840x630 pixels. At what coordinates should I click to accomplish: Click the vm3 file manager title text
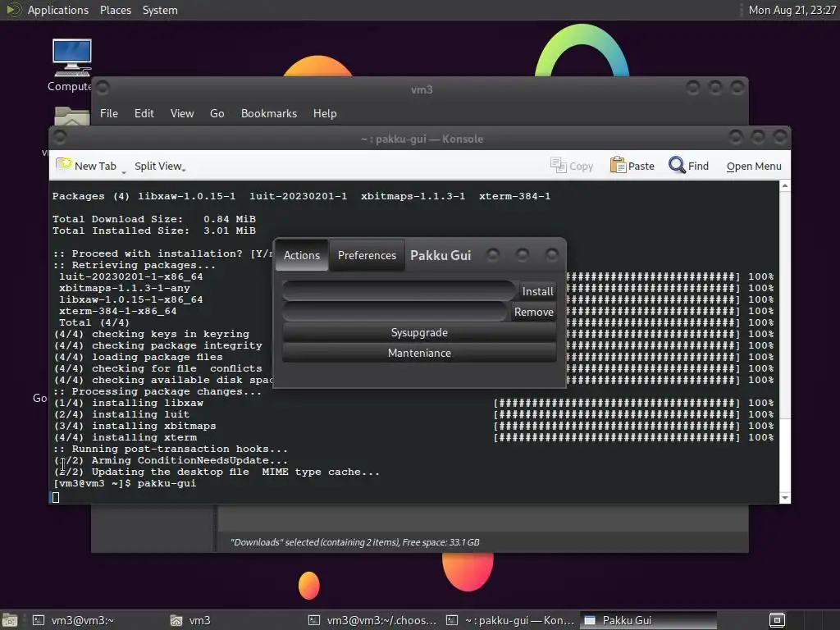[422, 89]
